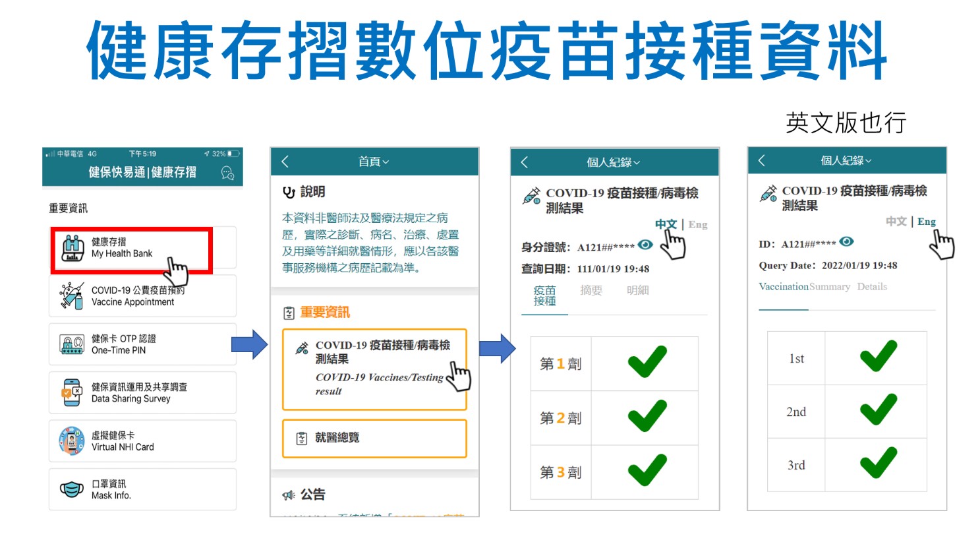Reveal ID number with eye icon beside 身分證號
This screenshot has width=980, height=552.
[646, 245]
